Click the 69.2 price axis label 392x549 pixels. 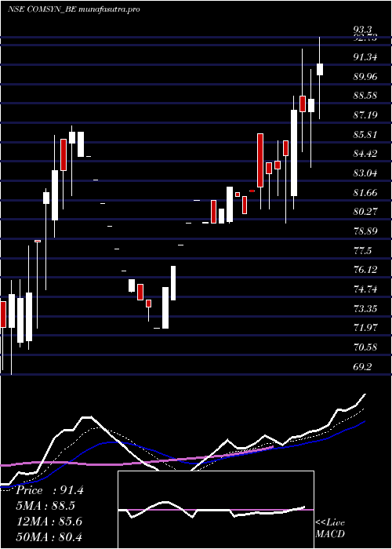[363, 367]
